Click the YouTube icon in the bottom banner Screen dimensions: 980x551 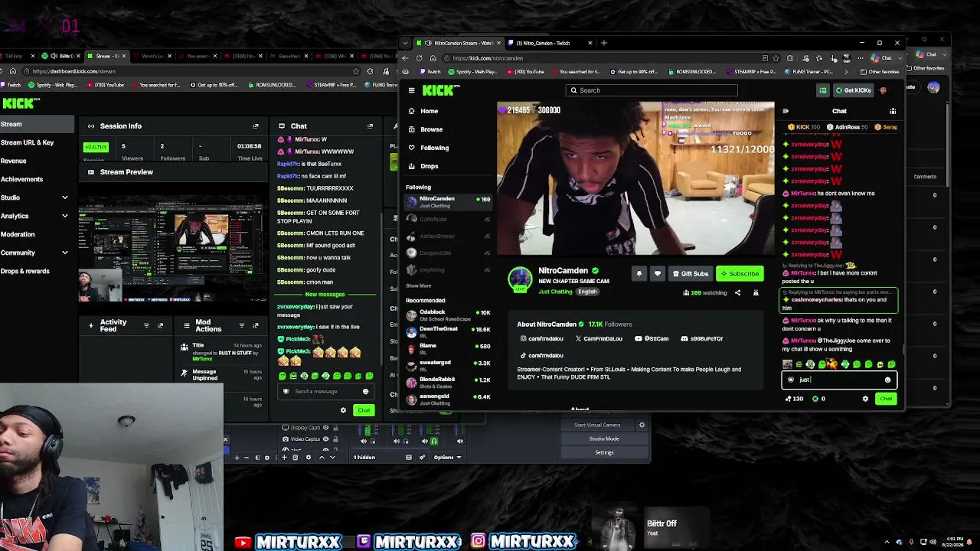[243, 543]
